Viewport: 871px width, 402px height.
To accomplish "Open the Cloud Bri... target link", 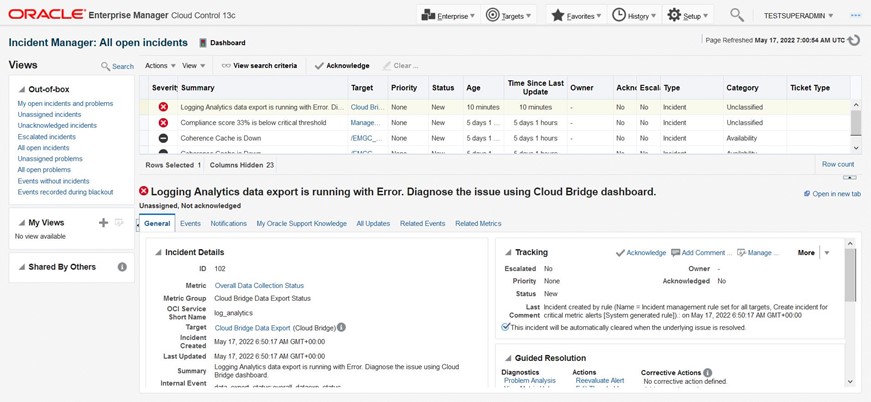I will coord(368,107).
